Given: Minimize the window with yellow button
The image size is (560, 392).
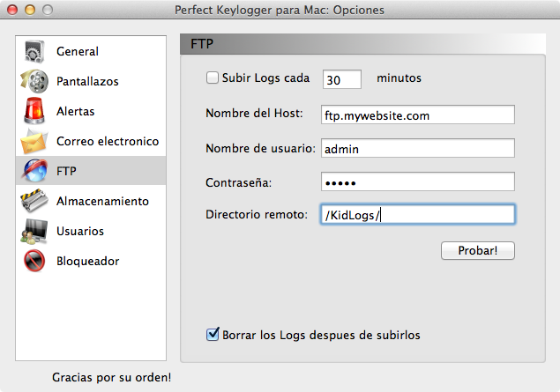Looking at the screenshot, I should click(30, 10).
